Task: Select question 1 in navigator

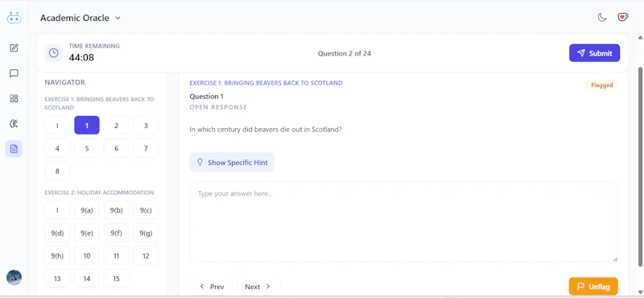Action: point(87,126)
